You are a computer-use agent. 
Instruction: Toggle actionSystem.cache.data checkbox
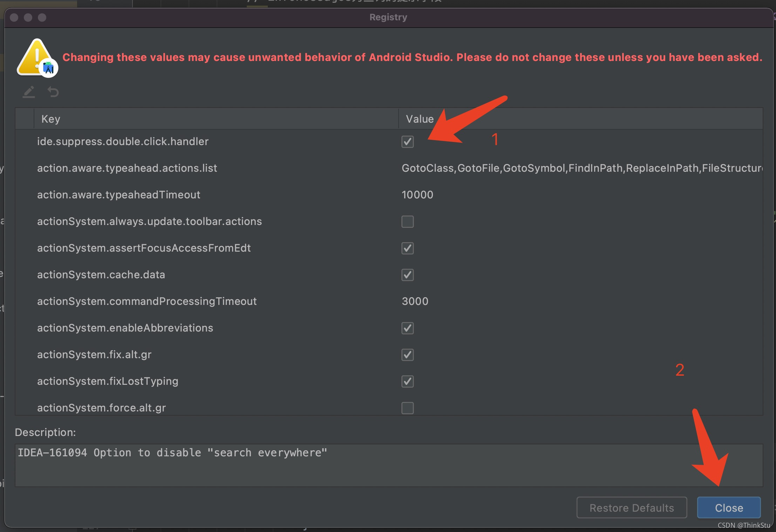click(x=407, y=275)
